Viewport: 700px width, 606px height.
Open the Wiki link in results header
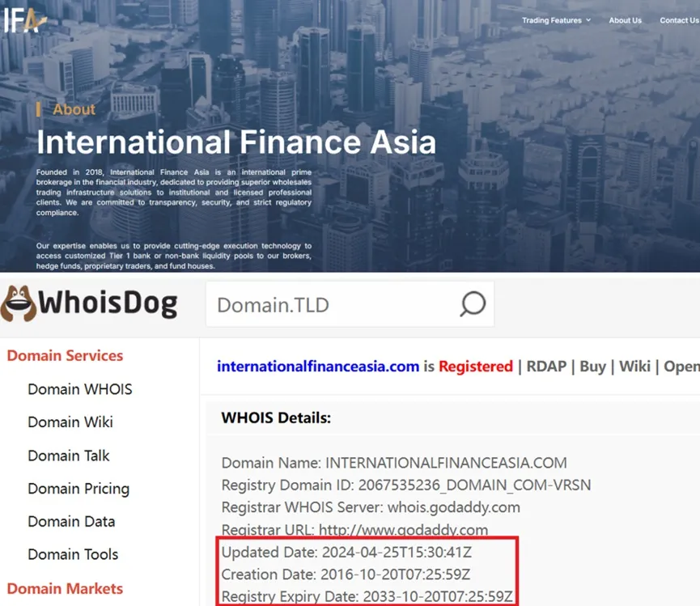pyautogui.click(x=634, y=367)
